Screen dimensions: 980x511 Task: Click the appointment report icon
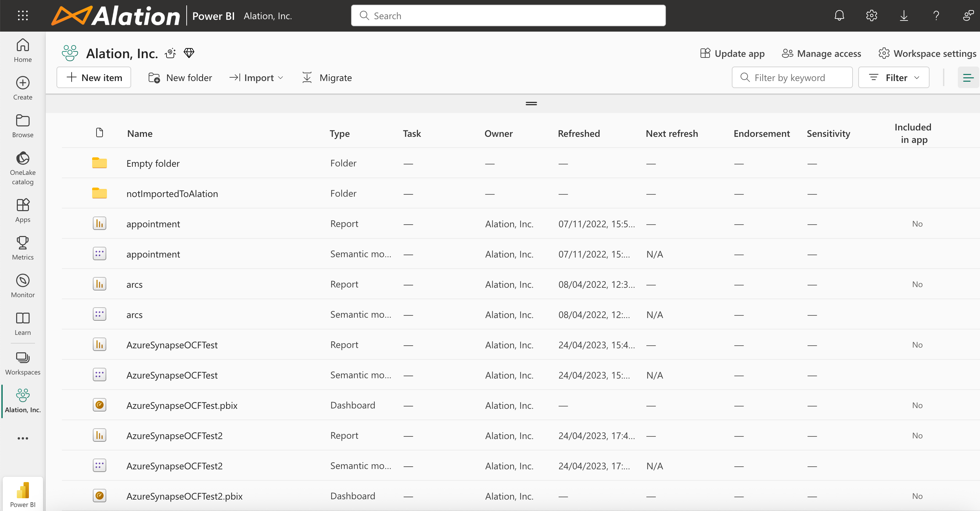[x=99, y=223]
